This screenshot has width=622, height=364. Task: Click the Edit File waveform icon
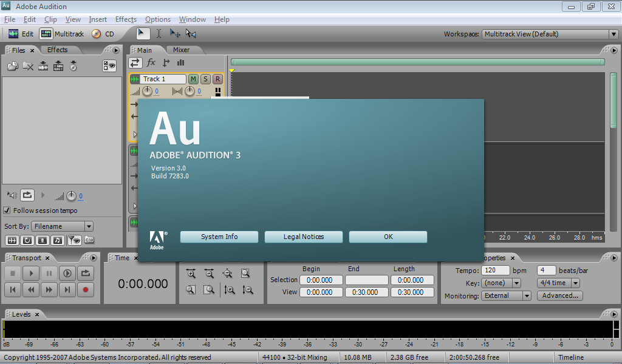[43, 66]
